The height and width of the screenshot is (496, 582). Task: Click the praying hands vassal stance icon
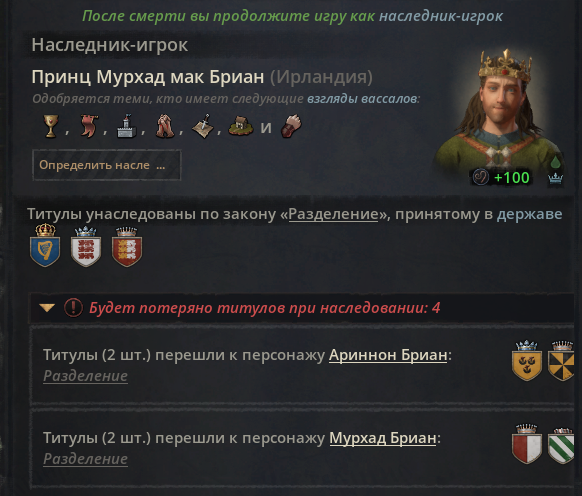coord(165,126)
